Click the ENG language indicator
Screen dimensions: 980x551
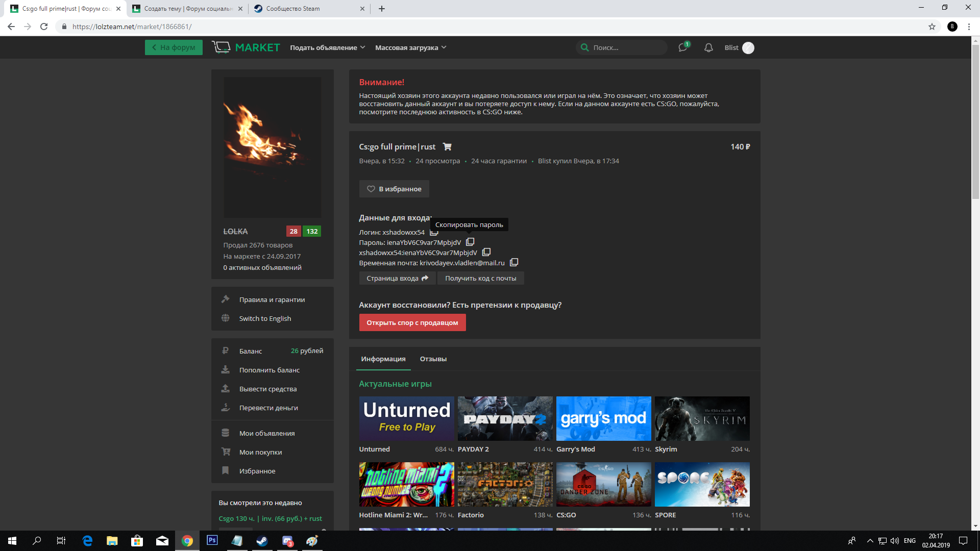point(910,541)
